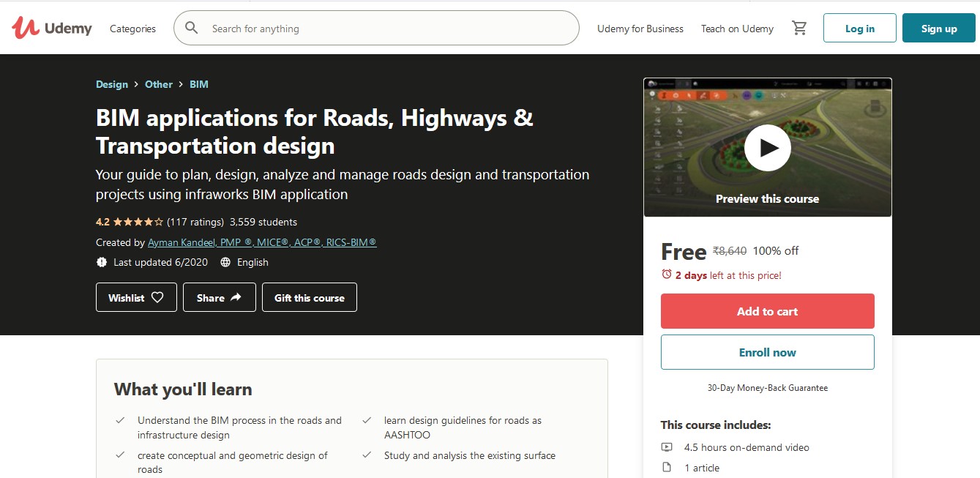This screenshot has height=478, width=980.
Task: Open Teach on Udemy
Action: click(x=737, y=29)
